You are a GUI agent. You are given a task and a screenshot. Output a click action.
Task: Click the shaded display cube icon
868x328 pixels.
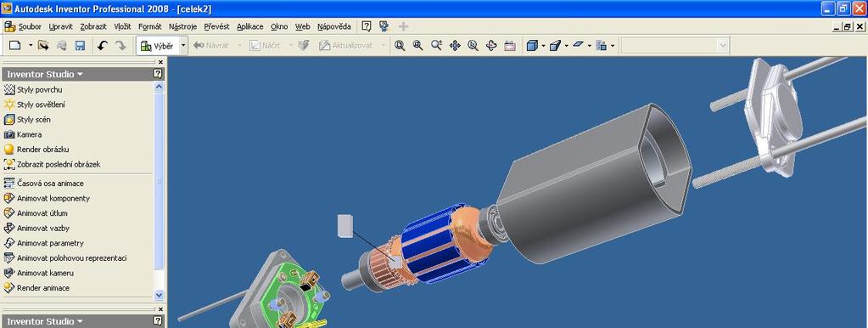pos(532,46)
